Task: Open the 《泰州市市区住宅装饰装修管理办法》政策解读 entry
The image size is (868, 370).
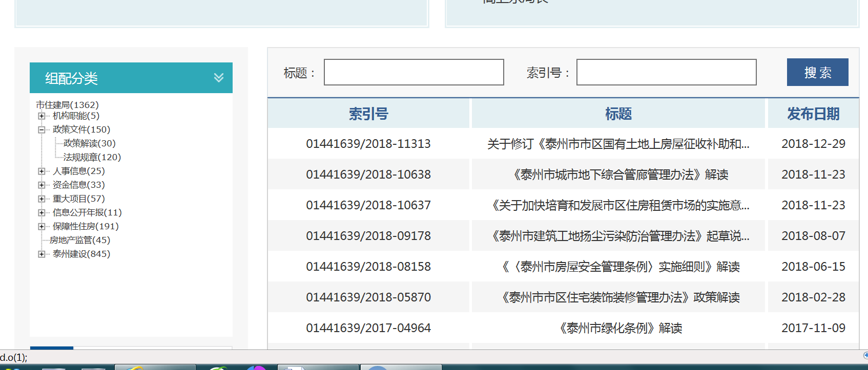Action: tap(621, 297)
